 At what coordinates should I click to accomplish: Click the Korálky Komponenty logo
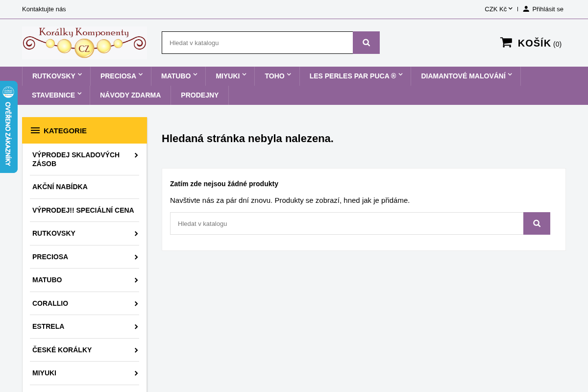point(84,43)
